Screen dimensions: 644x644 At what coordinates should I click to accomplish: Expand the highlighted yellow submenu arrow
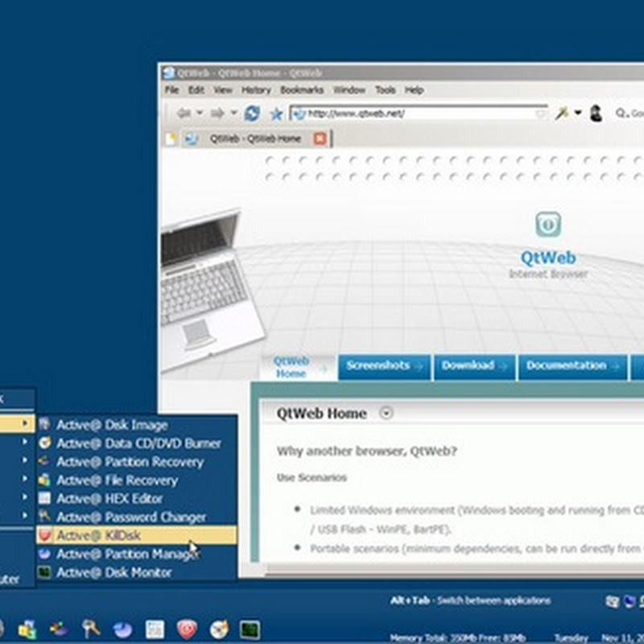25,423
